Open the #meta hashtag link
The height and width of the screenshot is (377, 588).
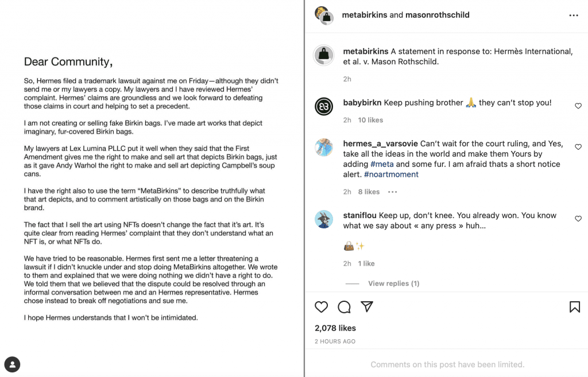tap(382, 164)
